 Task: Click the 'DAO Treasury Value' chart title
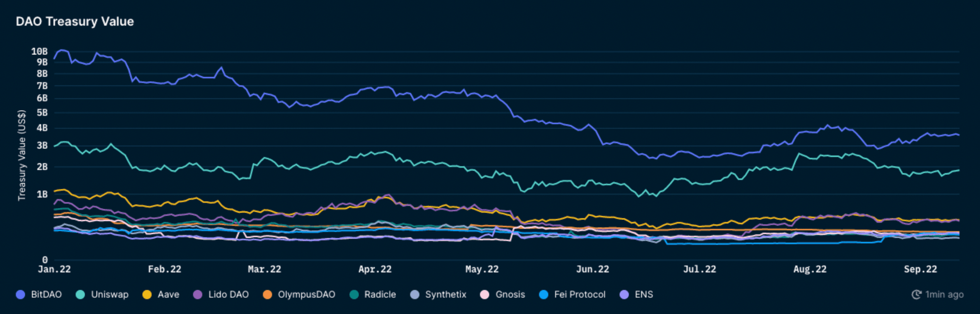pos(75,21)
